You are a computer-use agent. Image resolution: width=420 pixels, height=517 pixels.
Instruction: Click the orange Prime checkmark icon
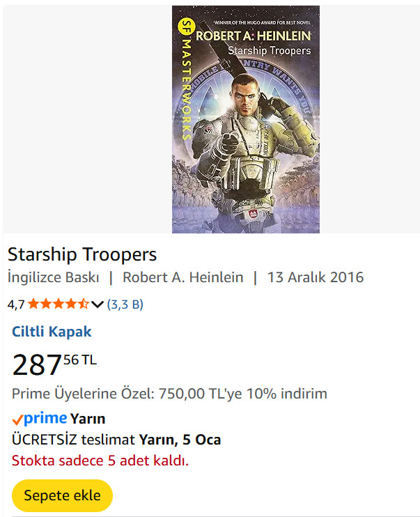18,419
